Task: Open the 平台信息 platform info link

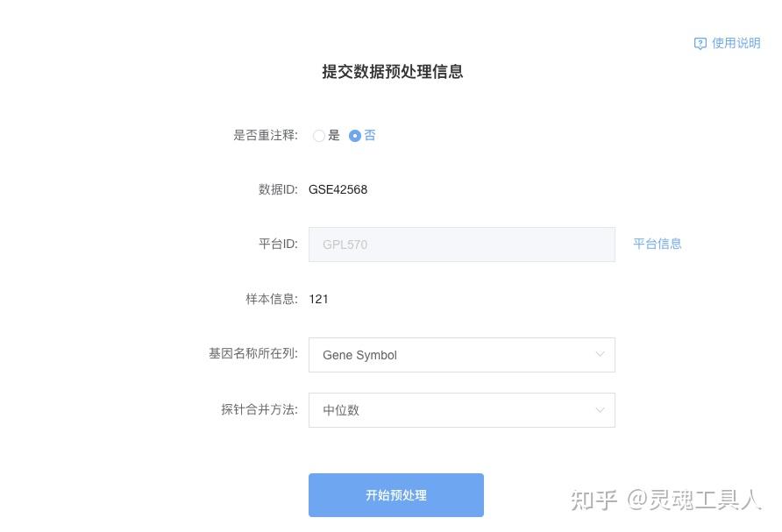Action: 658,245
